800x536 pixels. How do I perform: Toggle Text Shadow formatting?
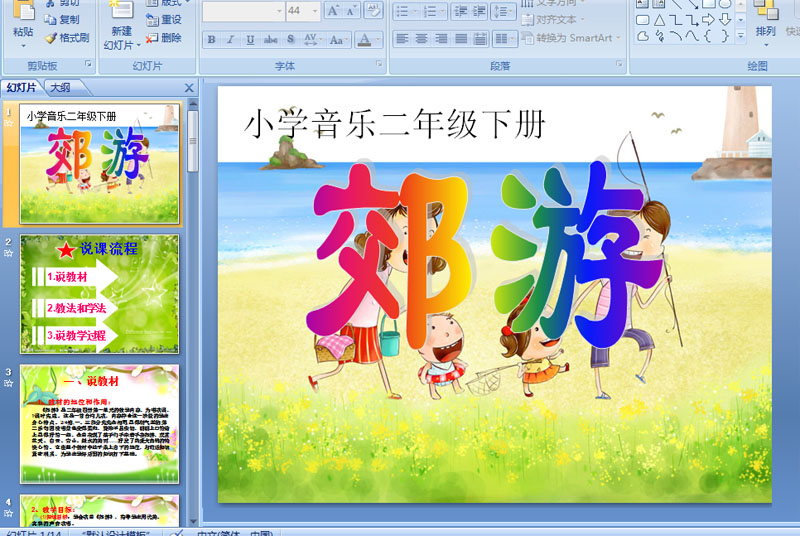[290, 39]
